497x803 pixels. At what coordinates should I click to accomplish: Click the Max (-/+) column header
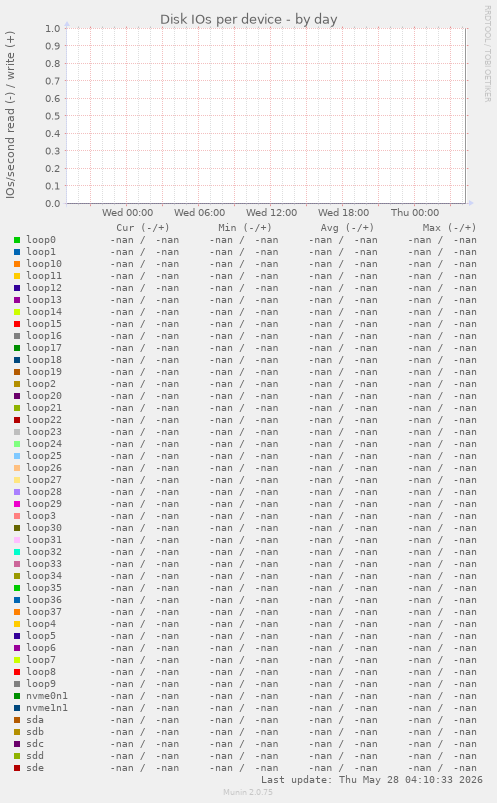(449, 227)
